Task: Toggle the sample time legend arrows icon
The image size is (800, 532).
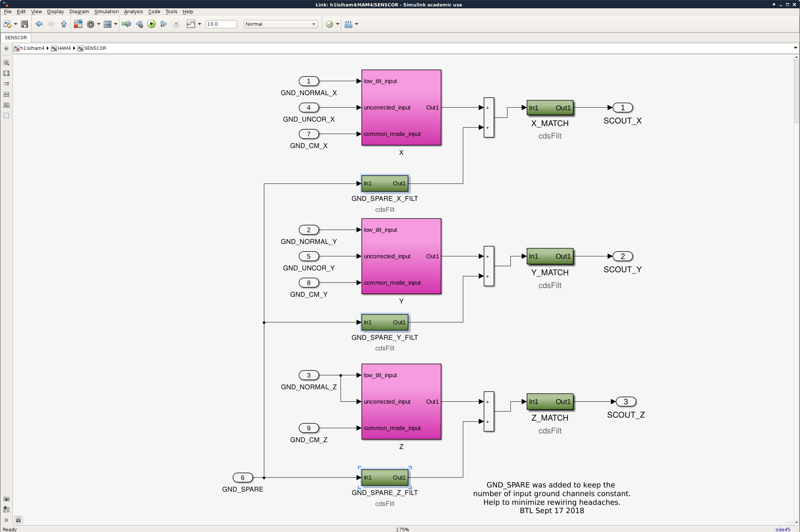Action: coord(6,84)
